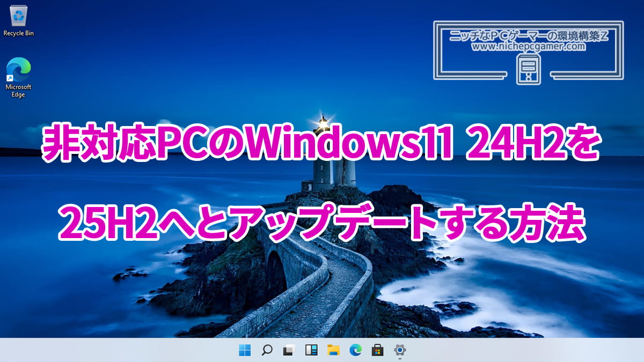This screenshot has height=362, width=644.
Task: Click the taskbar Search magnifier icon
Action: tap(267, 350)
